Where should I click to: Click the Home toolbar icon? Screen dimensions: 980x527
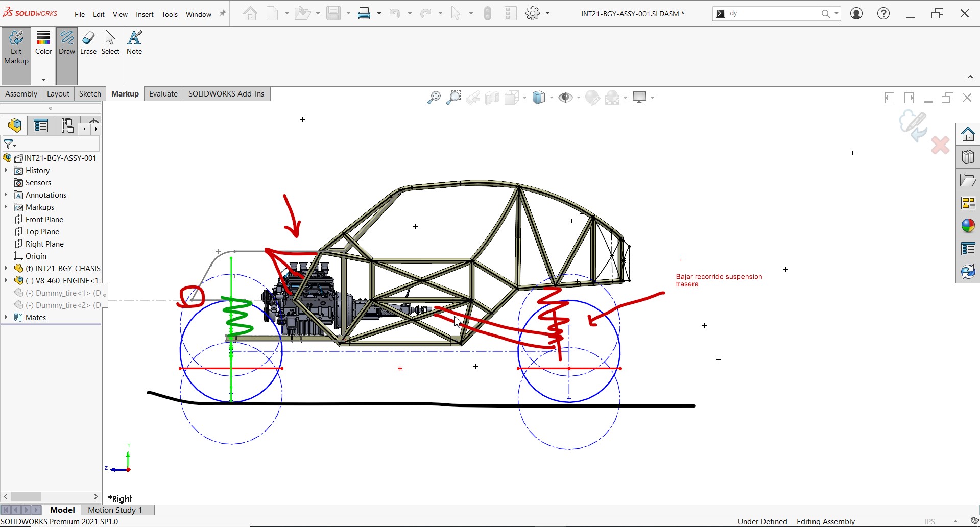[250, 13]
